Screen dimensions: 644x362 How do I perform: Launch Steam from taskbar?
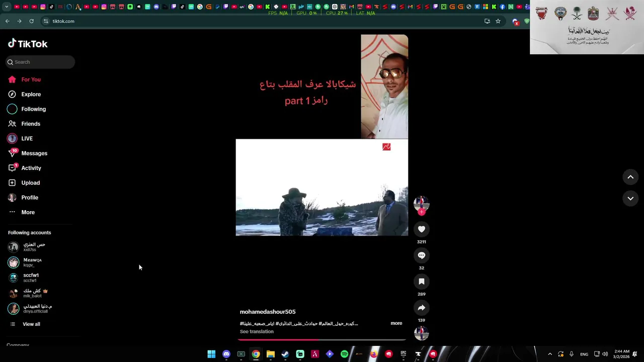(285, 354)
